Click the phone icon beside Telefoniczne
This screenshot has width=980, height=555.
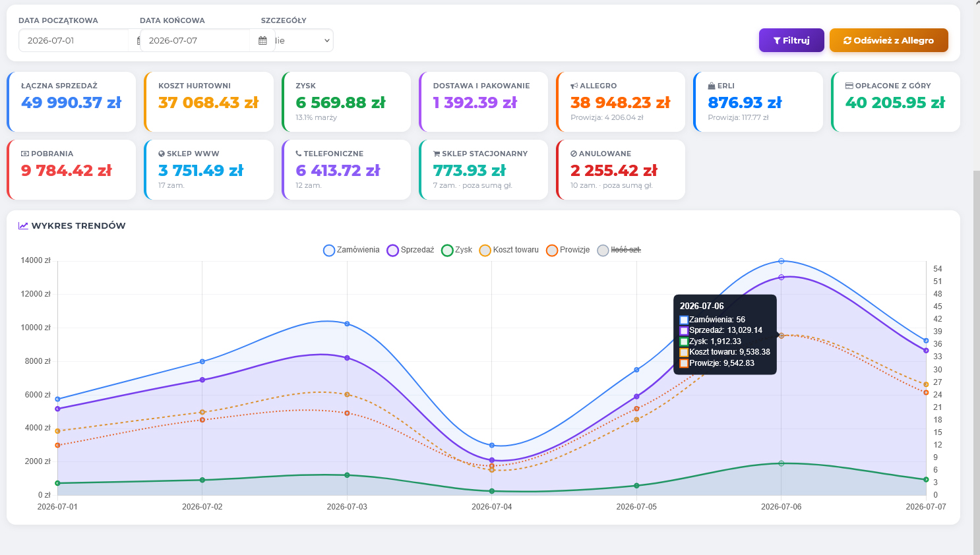click(299, 154)
